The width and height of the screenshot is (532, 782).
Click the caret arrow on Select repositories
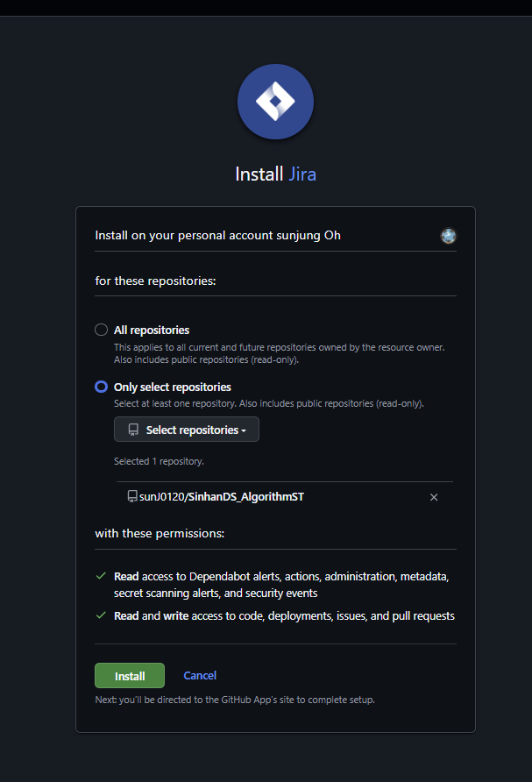244,430
